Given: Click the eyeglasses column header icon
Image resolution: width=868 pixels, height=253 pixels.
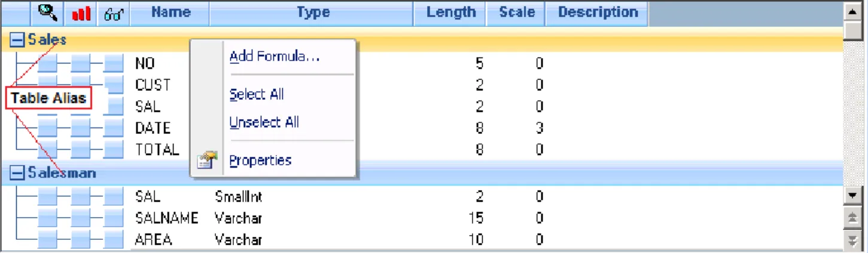Looking at the screenshot, I should point(113,13).
